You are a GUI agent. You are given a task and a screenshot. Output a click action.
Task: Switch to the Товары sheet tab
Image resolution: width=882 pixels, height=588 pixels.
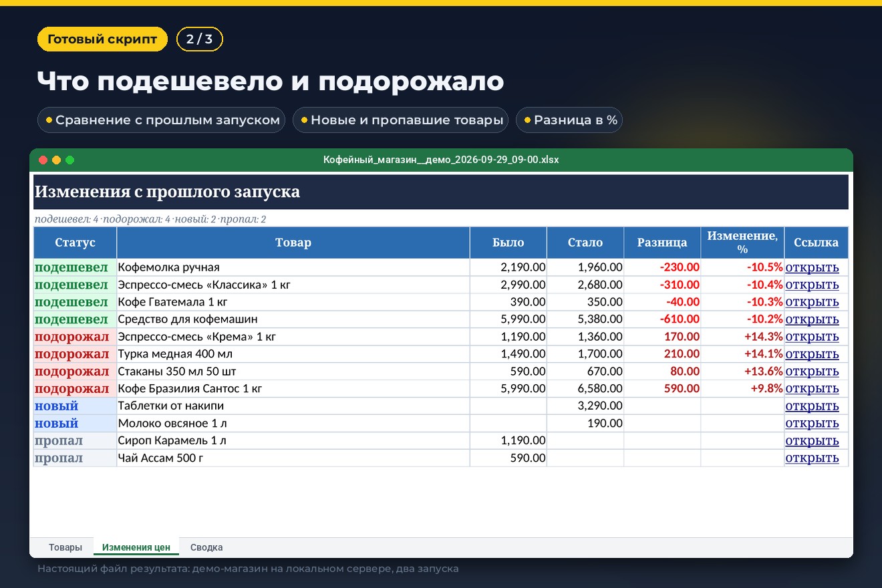click(x=65, y=547)
